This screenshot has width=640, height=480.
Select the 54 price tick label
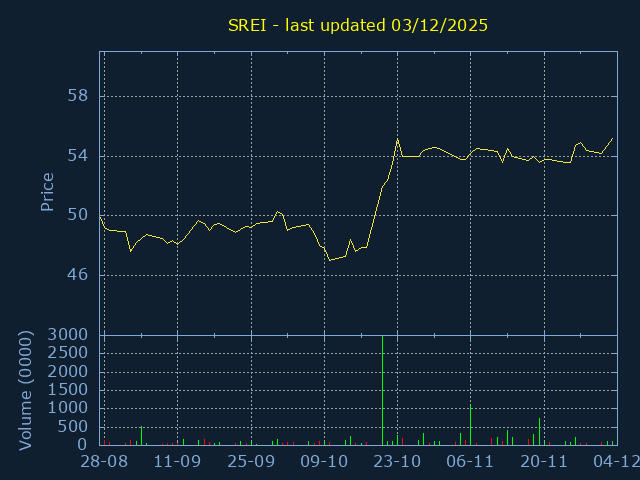(x=78, y=155)
